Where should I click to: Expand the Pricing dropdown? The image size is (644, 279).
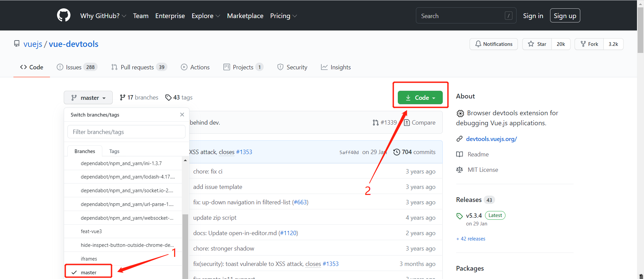[x=283, y=16]
